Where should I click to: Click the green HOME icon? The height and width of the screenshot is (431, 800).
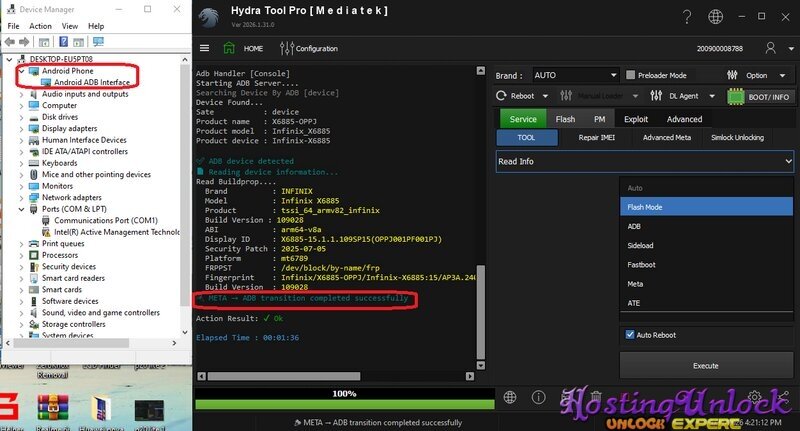(x=230, y=48)
